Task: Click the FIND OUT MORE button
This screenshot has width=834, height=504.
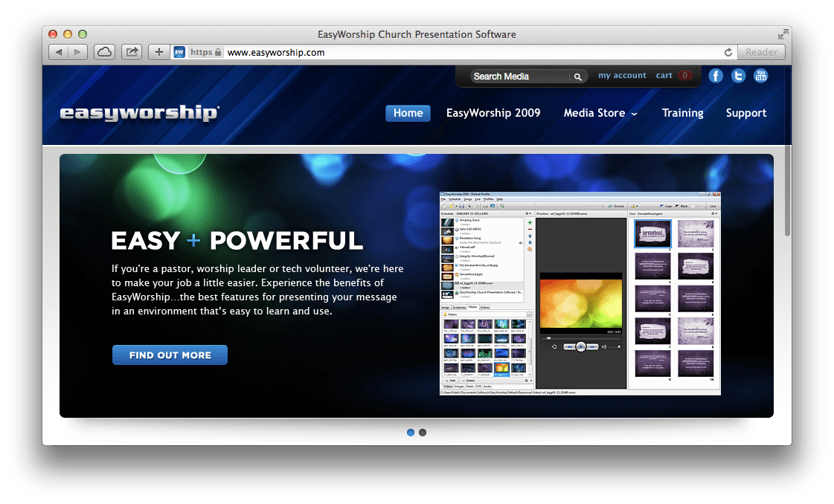Action: (170, 355)
